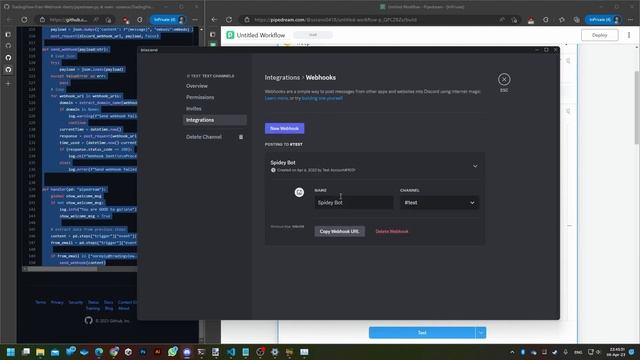Open the Permissions channel settings tab

pyautogui.click(x=200, y=98)
